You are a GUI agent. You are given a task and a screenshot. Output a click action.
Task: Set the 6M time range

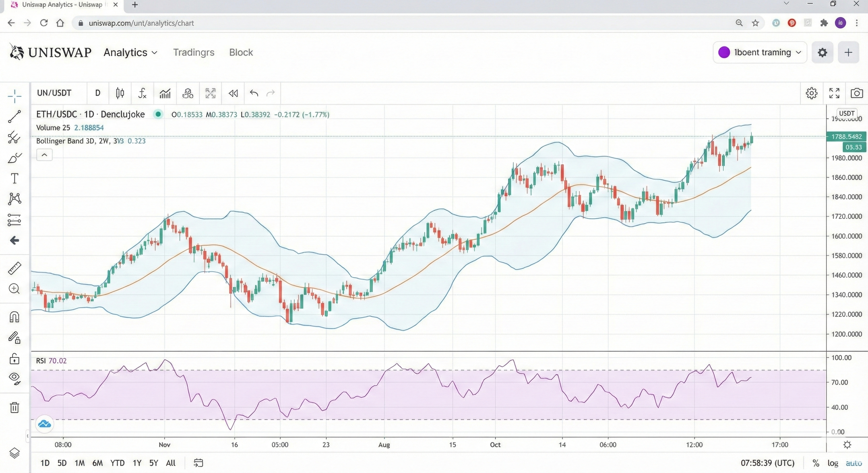(97, 463)
